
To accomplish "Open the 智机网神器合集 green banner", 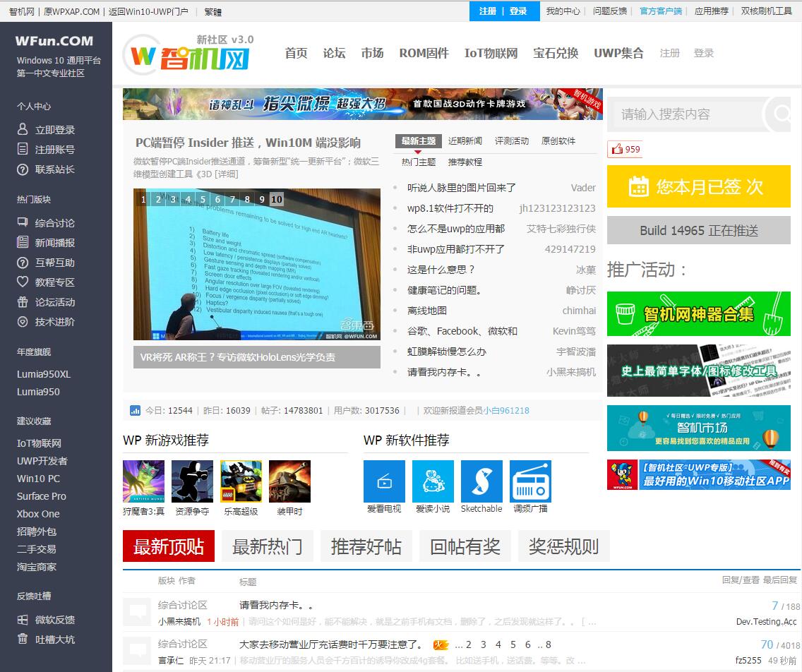I will click(699, 313).
